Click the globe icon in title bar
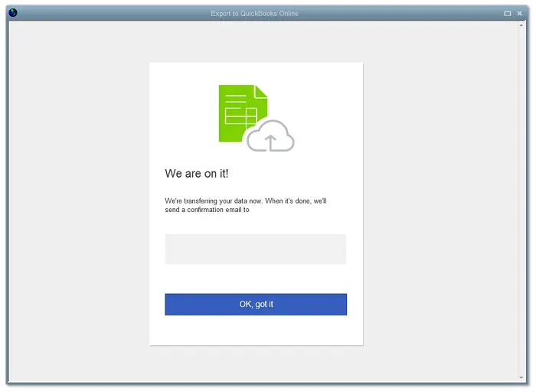 13,13
